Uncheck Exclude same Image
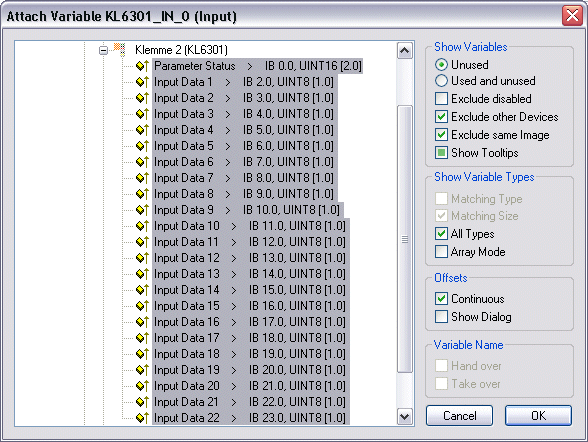This screenshot has width=588, height=442. click(x=441, y=135)
